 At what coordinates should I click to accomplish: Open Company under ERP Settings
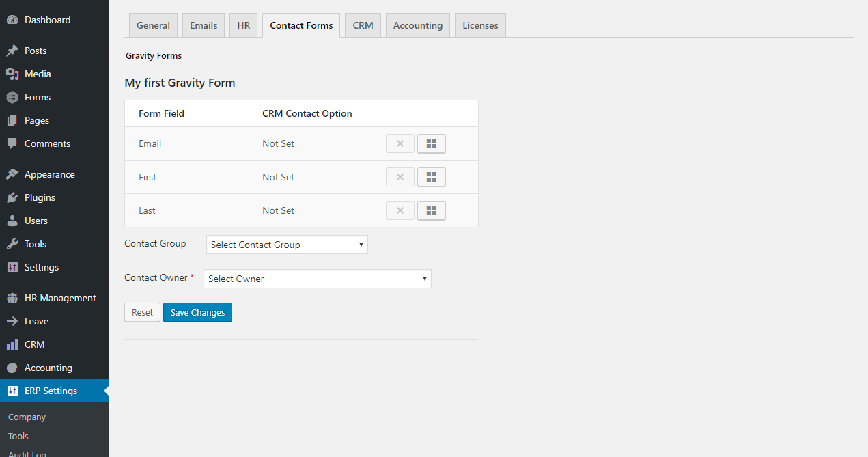(x=27, y=417)
